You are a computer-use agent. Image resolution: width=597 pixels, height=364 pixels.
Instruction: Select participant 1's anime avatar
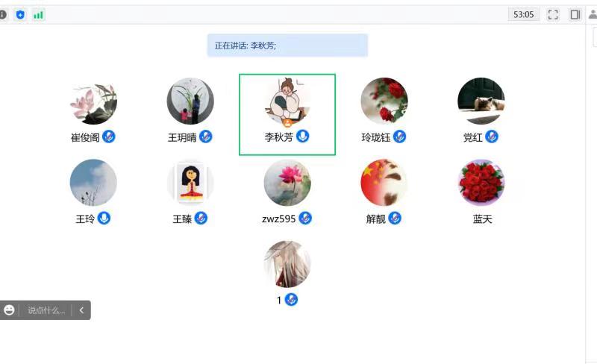click(x=287, y=264)
